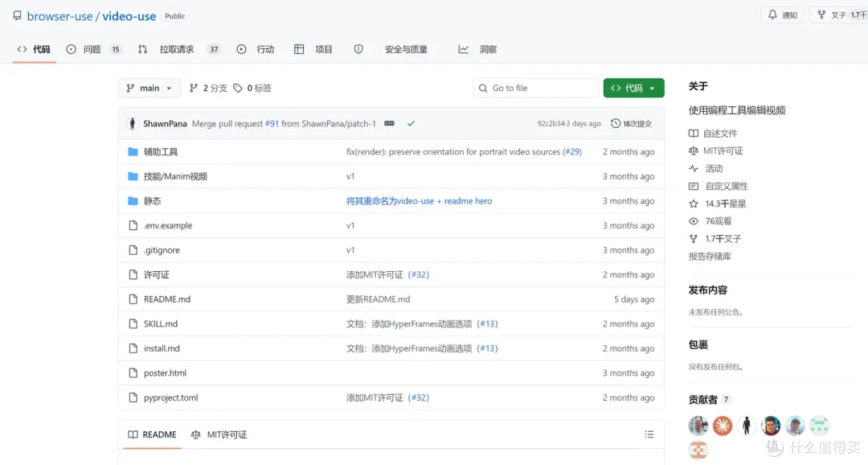The image size is (868, 465).
Task: Switch to 拉取请求 tab
Action: point(178,49)
